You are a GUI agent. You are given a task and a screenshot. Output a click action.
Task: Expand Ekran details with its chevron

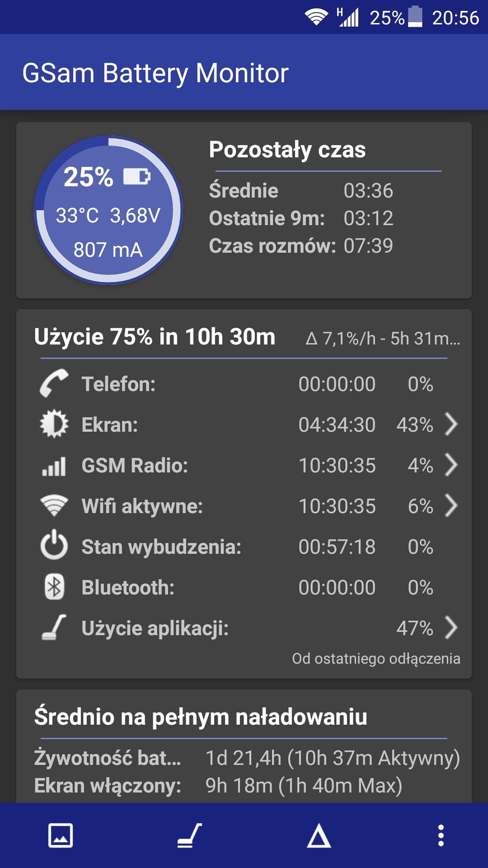point(451,424)
